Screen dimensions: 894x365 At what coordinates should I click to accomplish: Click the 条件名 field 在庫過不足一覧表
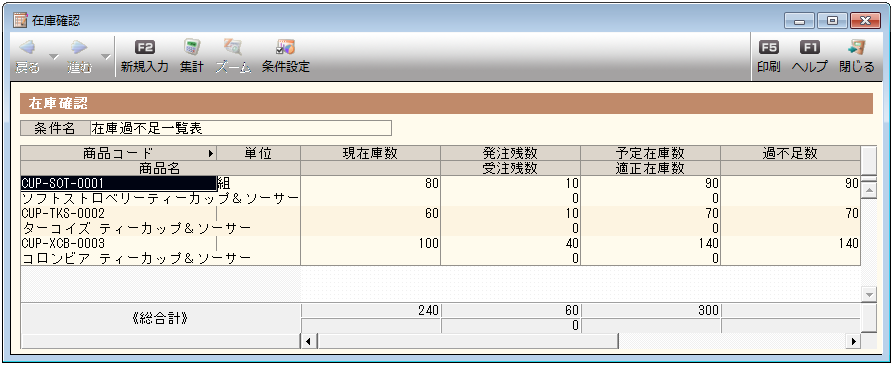coord(241,128)
